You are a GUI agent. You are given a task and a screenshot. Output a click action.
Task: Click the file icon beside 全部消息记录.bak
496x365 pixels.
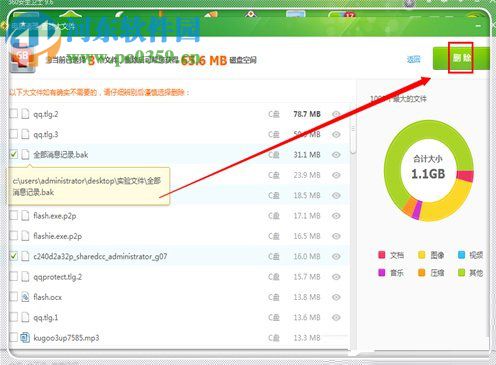tap(25, 155)
